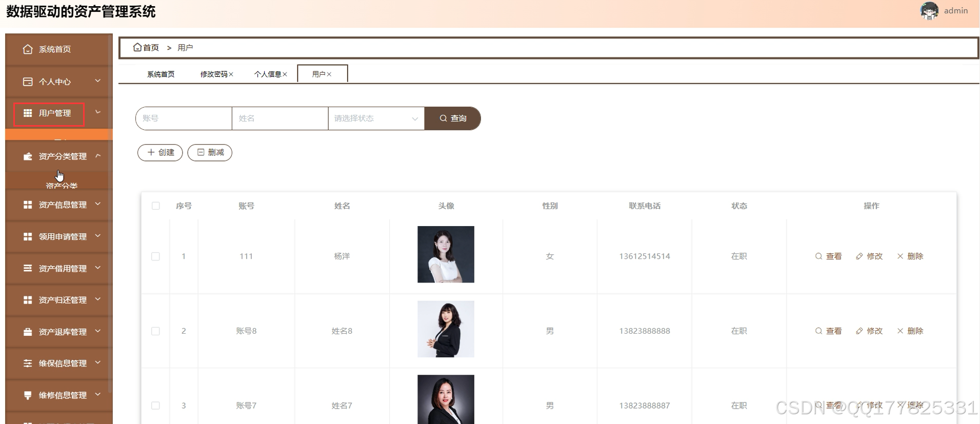Focus the 姓名 search input field
Viewport: 980px width, 424px height.
click(x=280, y=118)
